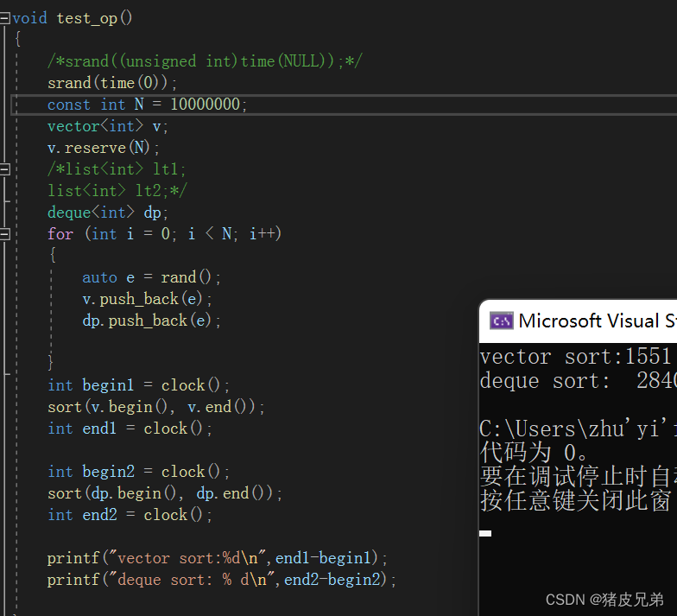Click the 'for (int i = 0; i < N; i++)' line
The height and width of the screenshot is (616, 677).
(164, 234)
